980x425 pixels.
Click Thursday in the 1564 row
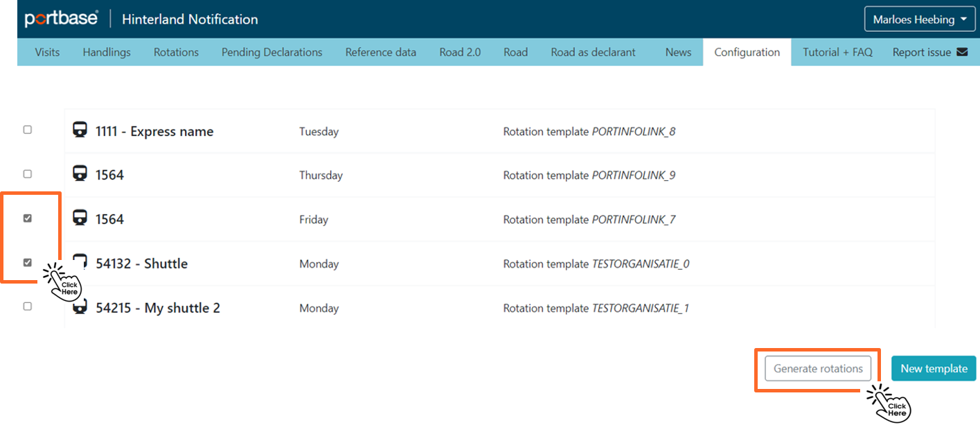[x=321, y=175]
